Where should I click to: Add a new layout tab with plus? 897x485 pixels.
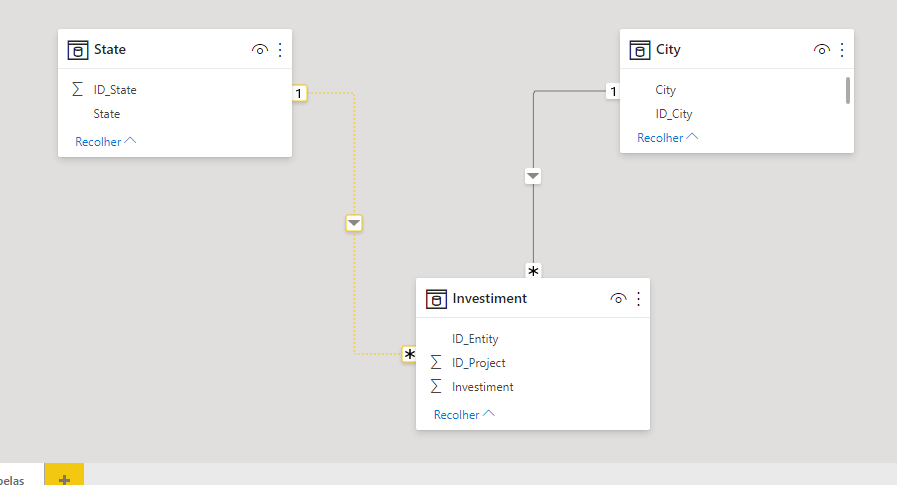(64, 475)
